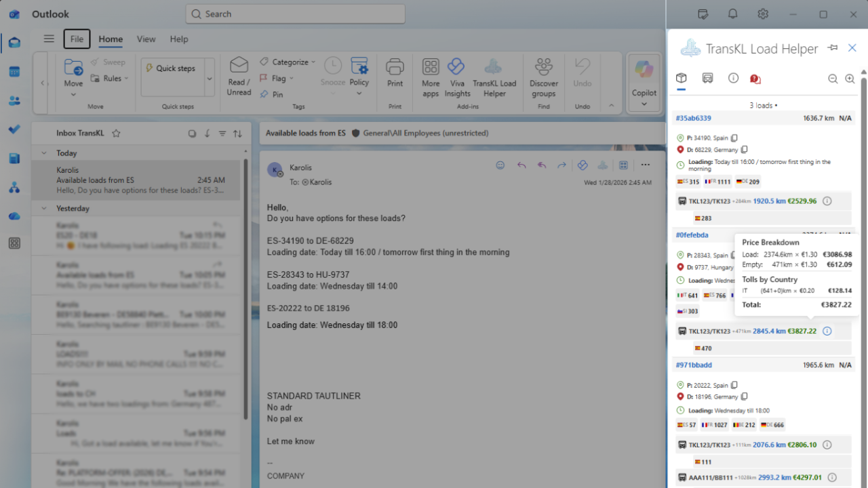This screenshot has height=488, width=868.
Task: Switch to the trucks tab in Load Helper
Action: tap(707, 78)
